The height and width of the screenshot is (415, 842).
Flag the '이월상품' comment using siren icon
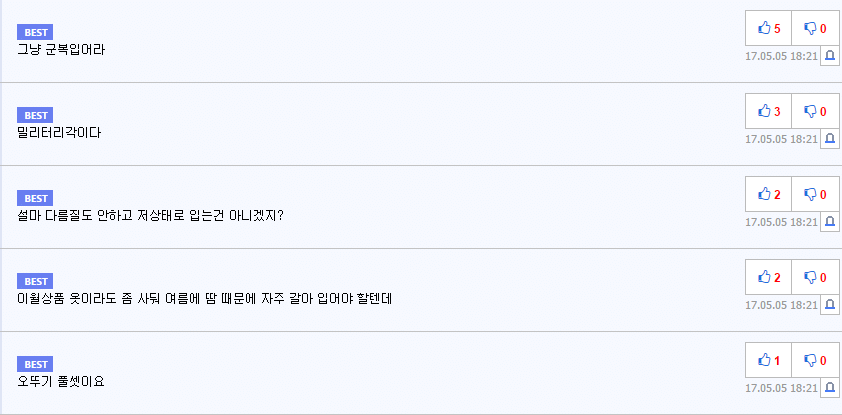point(830,305)
